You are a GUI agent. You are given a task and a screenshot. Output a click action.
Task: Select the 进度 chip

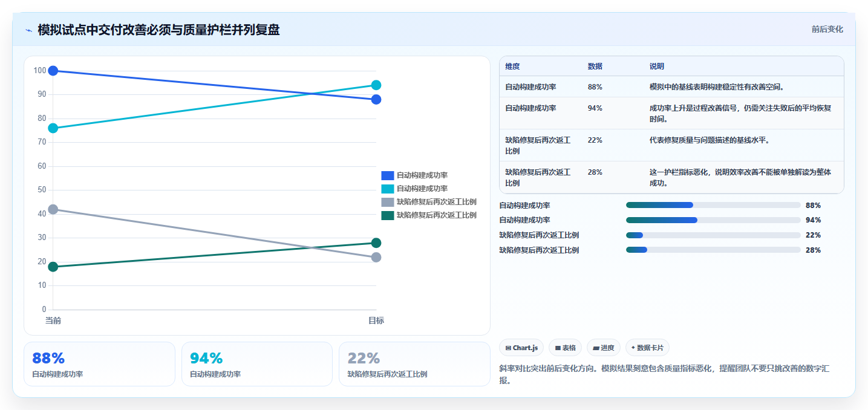[x=604, y=348]
